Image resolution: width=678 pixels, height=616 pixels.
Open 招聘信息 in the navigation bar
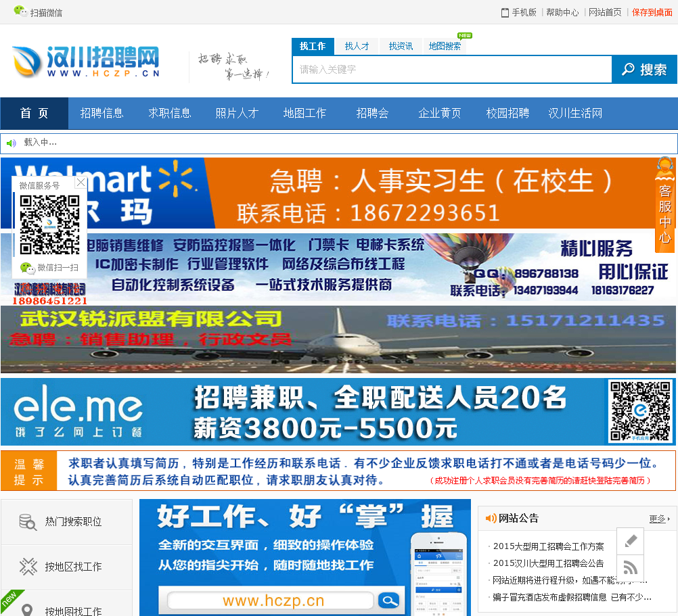point(101,113)
